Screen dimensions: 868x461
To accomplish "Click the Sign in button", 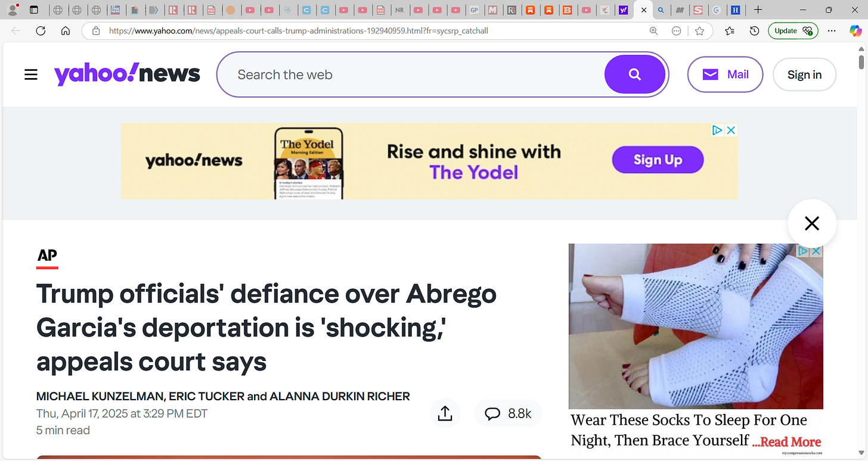I will click(804, 74).
